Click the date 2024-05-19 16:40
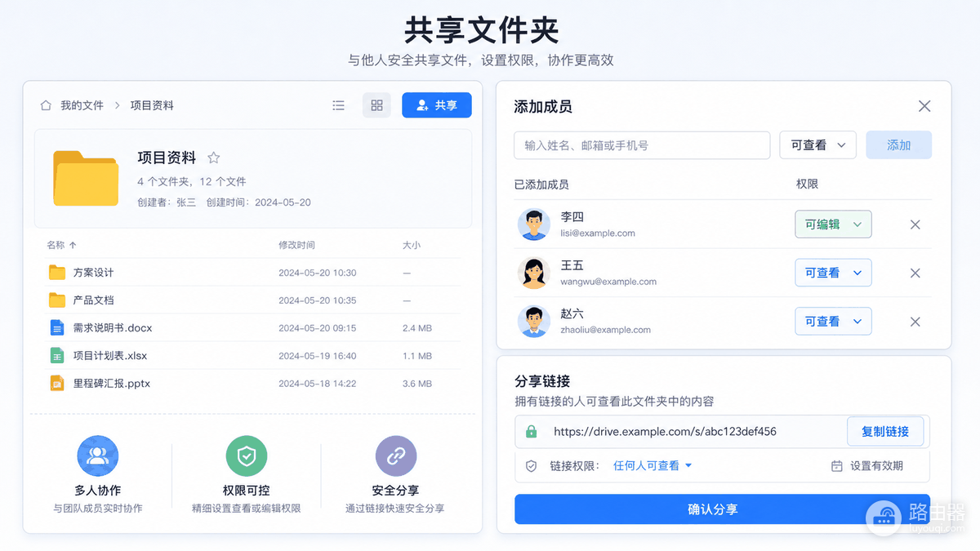Screen dimensions: 980x551 [x=318, y=355]
